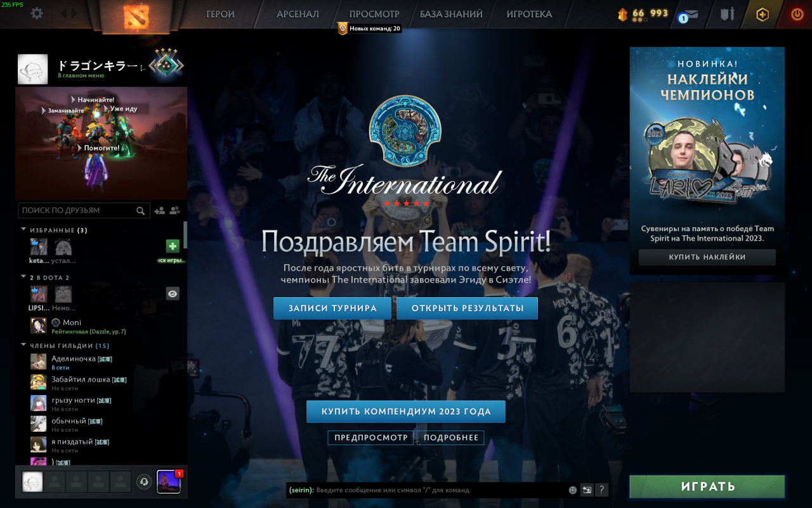Select the LIPSI... friend avatar
Viewport: 812px width, 508px height.
tap(39, 294)
